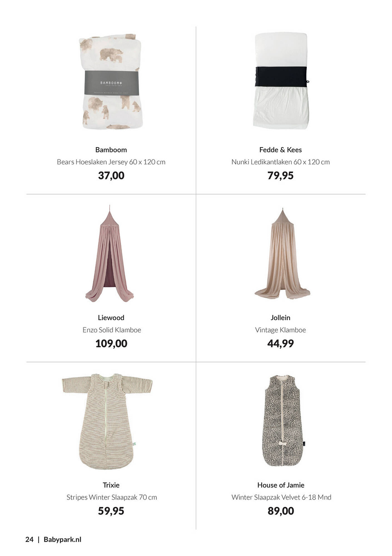Open Enzo Solid Klamboe product title
Viewport: 392px width, 556px height.
coord(112,330)
